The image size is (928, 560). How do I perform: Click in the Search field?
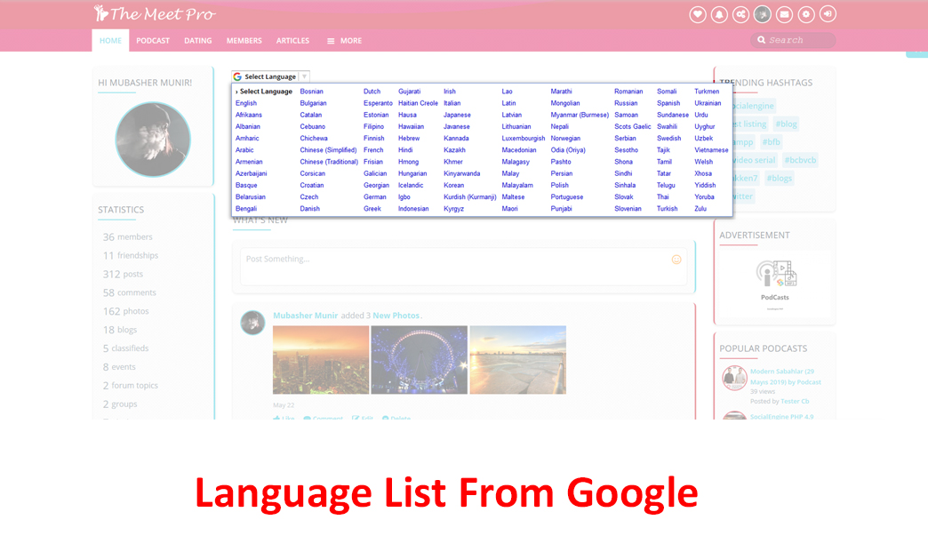tap(796, 40)
